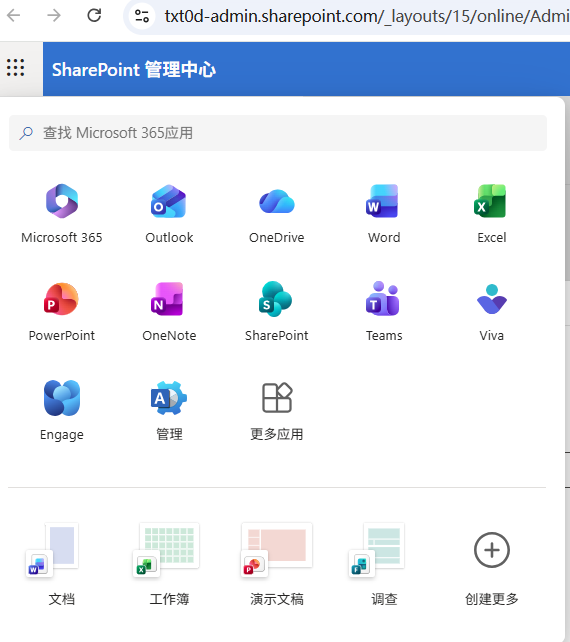The height and width of the screenshot is (642, 570).
Task: Launch Word app
Action: tap(384, 214)
